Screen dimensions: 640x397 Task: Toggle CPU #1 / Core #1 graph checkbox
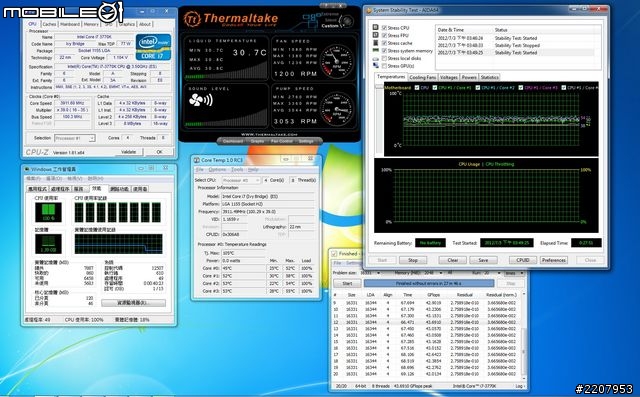coord(435,87)
